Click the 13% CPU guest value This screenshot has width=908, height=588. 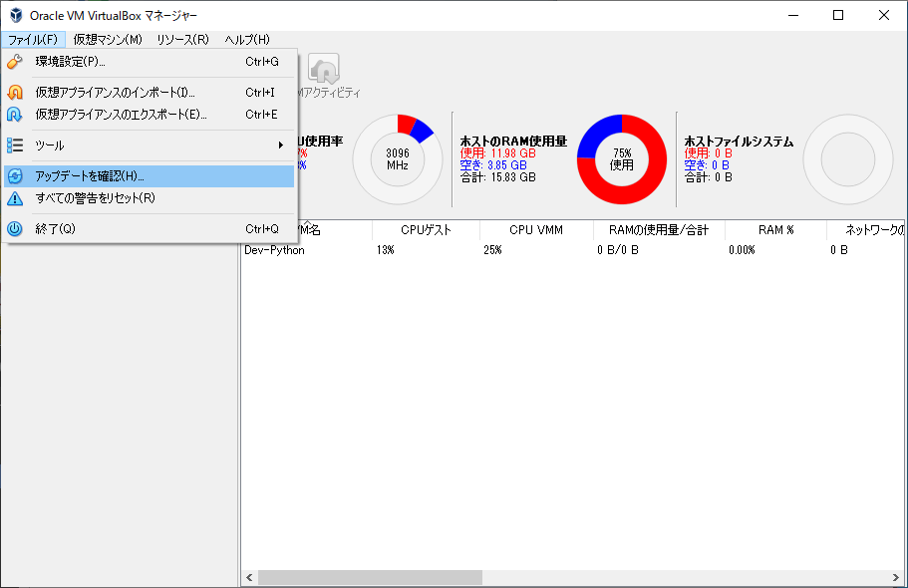(x=385, y=250)
